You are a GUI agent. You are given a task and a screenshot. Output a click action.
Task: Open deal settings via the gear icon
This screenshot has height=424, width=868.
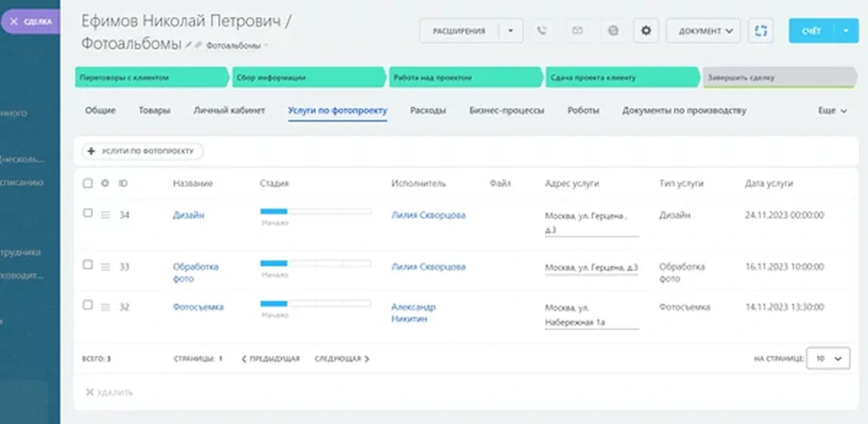tap(645, 31)
